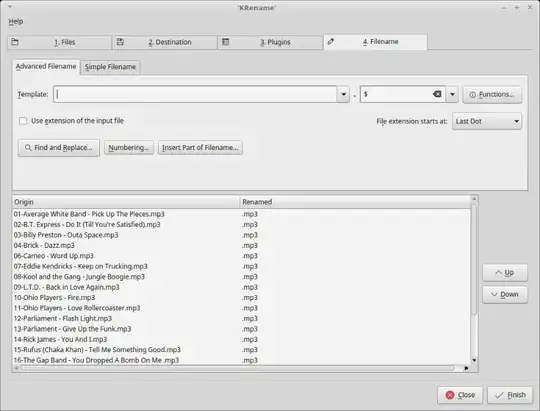540x411 pixels.
Task: Click the clear-text icon in extension field
Action: (437, 94)
